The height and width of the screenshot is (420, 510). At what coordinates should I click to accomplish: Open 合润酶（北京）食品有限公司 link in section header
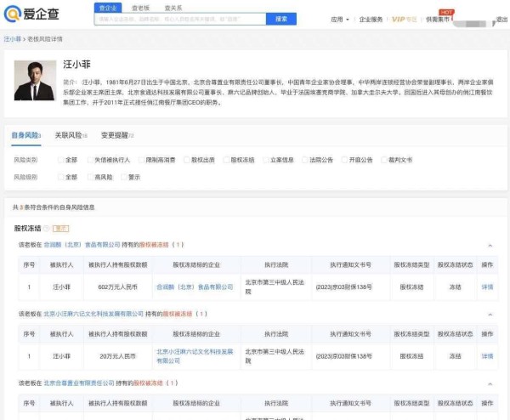82,245
